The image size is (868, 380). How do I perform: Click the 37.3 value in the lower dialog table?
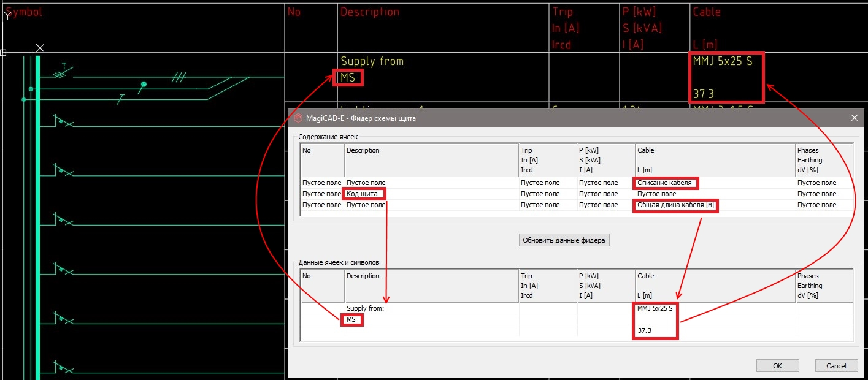coord(644,330)
